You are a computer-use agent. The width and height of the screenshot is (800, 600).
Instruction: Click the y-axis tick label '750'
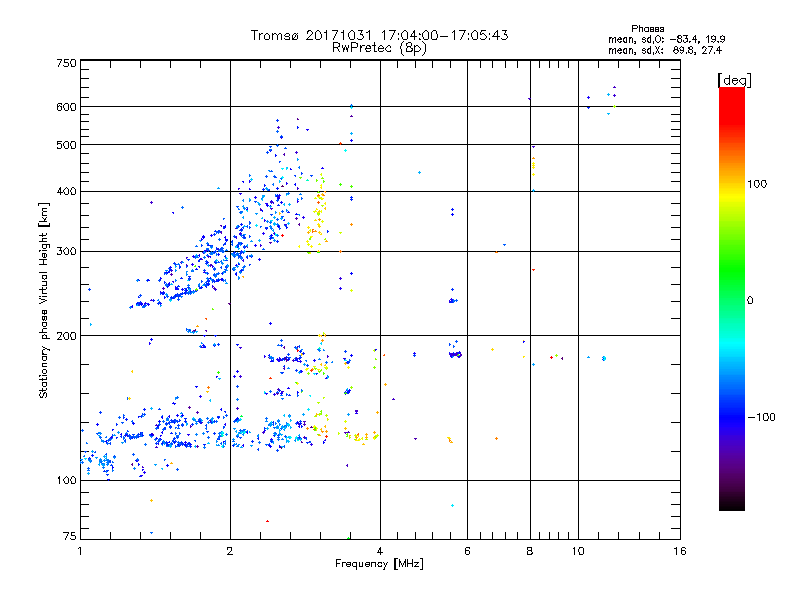66,63
